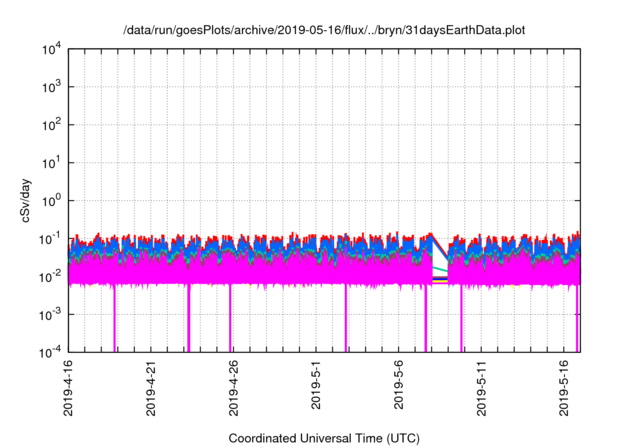The image size is (640, 448).
Task: Click the 10^-2 y-axis tick label
Action: click(50, 277)
